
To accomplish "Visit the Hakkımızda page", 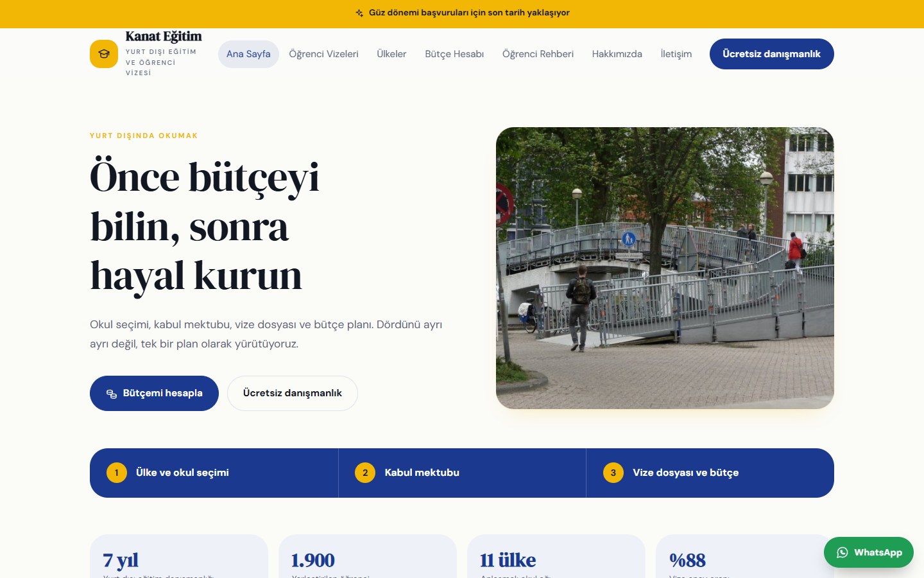I will (x=617, y=54).
